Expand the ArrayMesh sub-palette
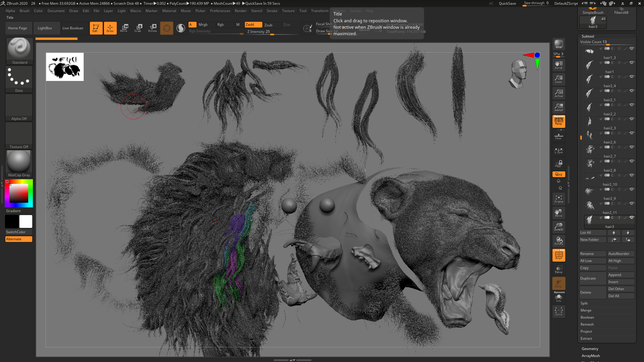The width and height of the screenshot is (644, 362). pyautogui.click(x=591, y=355)
